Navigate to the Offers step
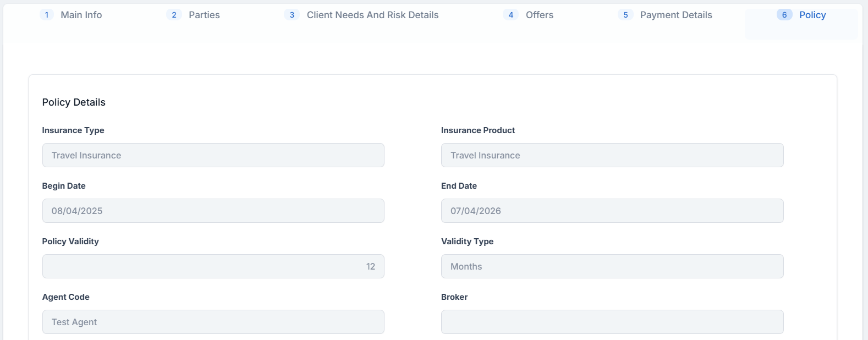868x340 pixels. pos(539,15)
